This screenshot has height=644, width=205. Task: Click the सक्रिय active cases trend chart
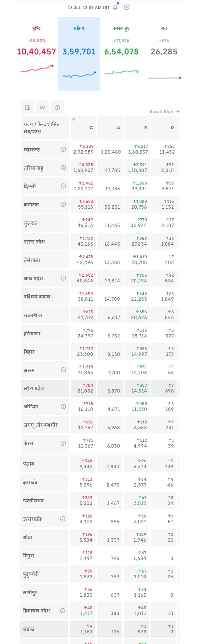click(79, 75)
